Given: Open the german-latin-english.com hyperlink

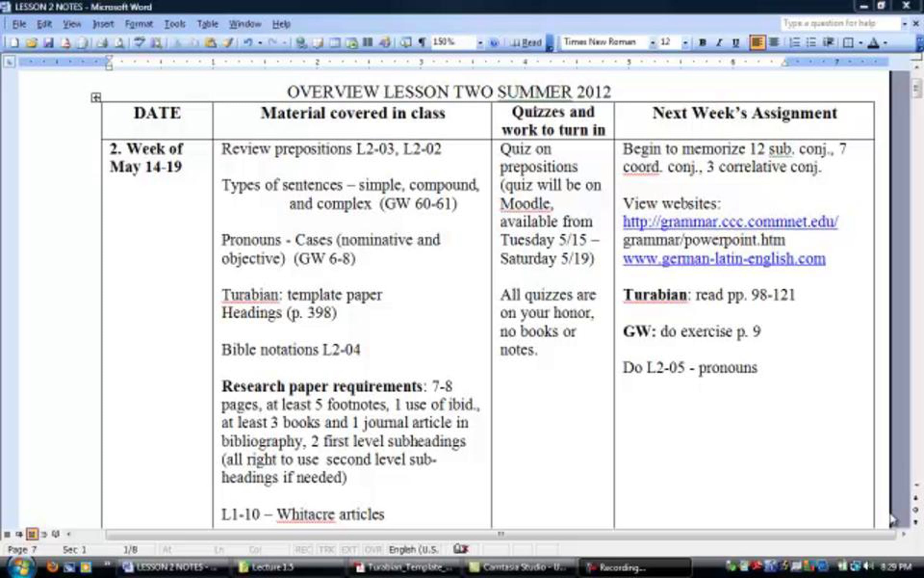Looking at the screenshot, I should pyautogui.click(x=724, y=259).
